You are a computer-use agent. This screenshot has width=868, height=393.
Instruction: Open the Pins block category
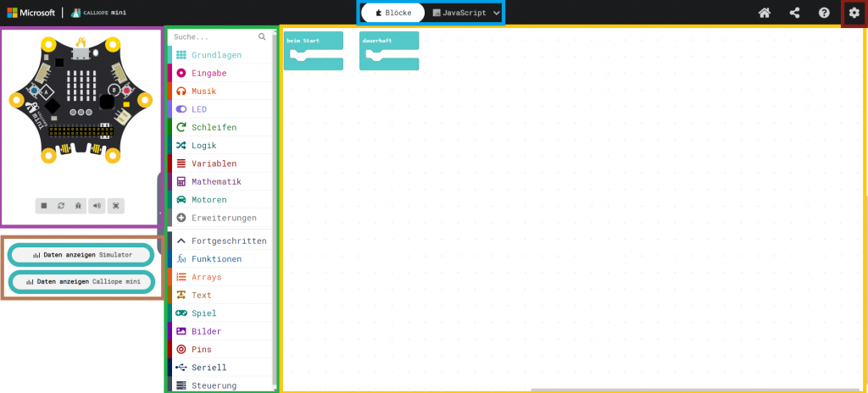click(x=220, y=350)
